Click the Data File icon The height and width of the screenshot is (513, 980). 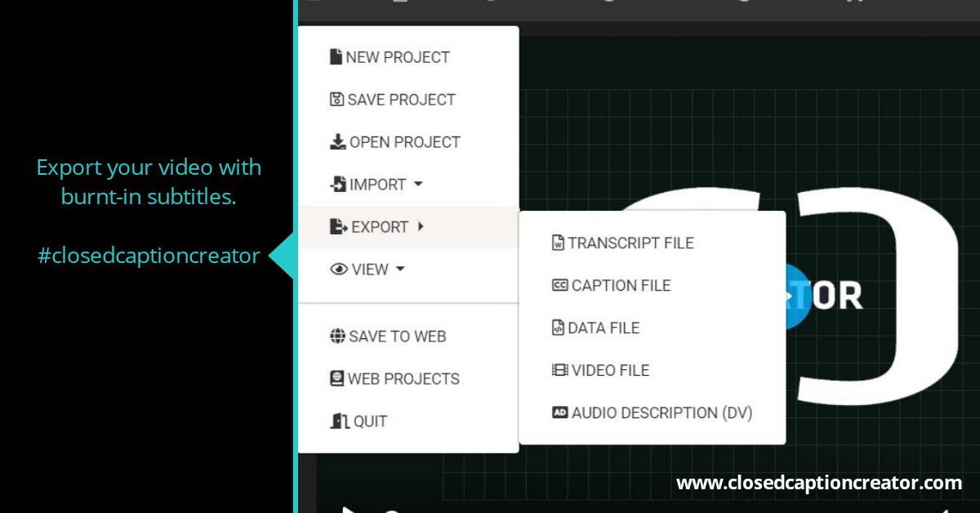[559, 328]
